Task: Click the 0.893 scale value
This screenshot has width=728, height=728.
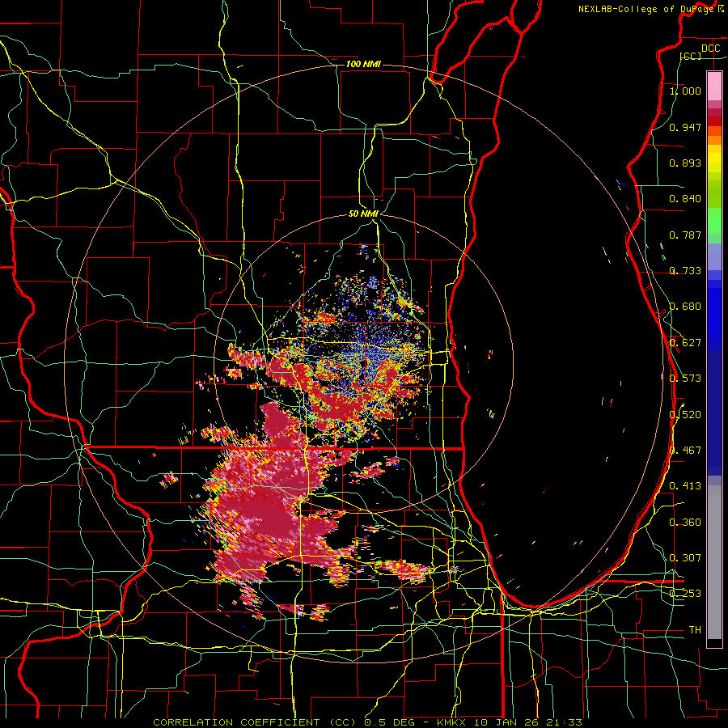Action: click(x=685, y=163)
